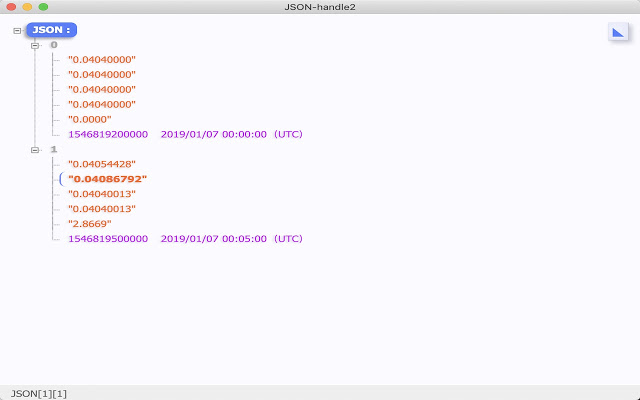Select the first "0.04040013" value

click(101, 194)
